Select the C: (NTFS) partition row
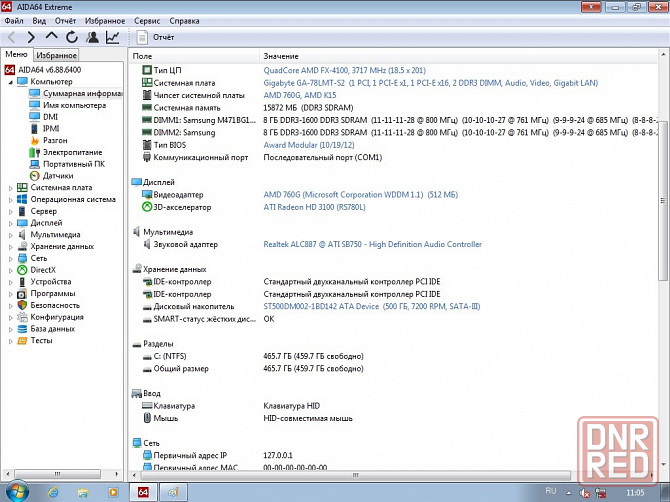 tap(393, 356)
